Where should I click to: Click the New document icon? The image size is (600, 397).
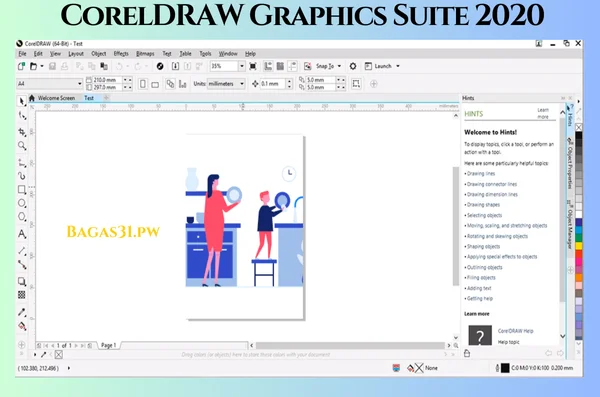click(x=21, y=66)
